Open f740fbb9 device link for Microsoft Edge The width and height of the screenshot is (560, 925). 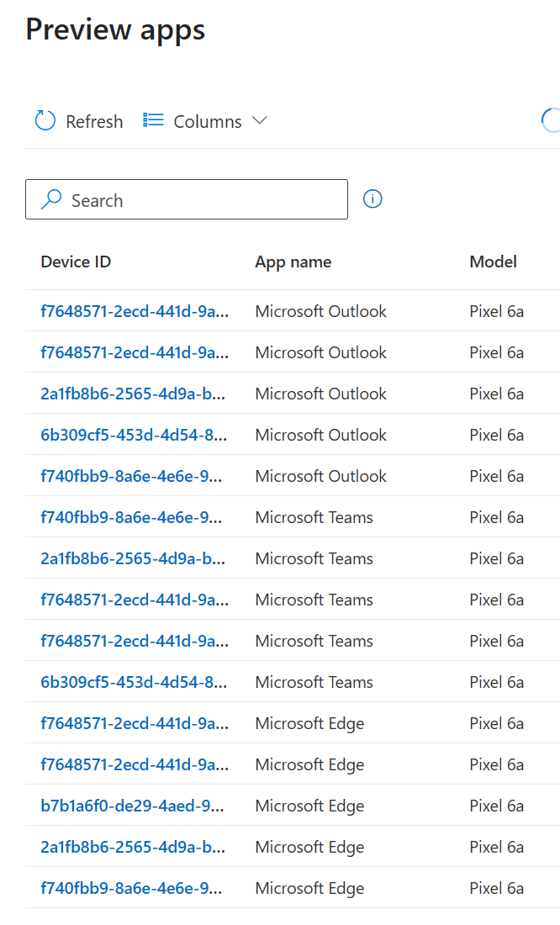(x=131, y=889)
